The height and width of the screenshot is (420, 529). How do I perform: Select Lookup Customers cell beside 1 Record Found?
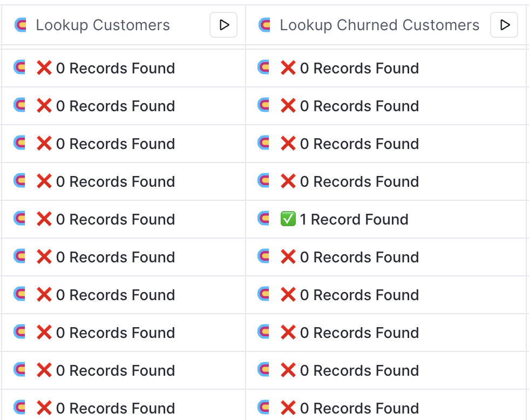click(124, 219)
